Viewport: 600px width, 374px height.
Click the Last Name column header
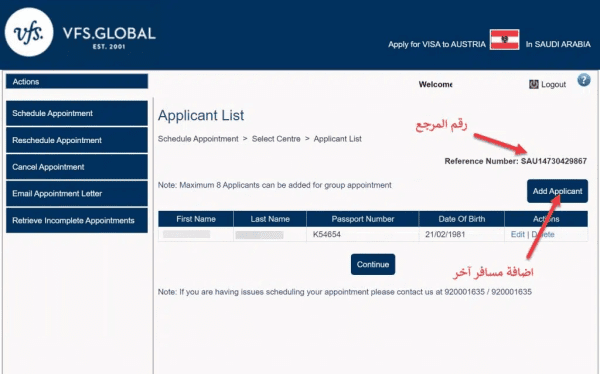pos(270,219)
